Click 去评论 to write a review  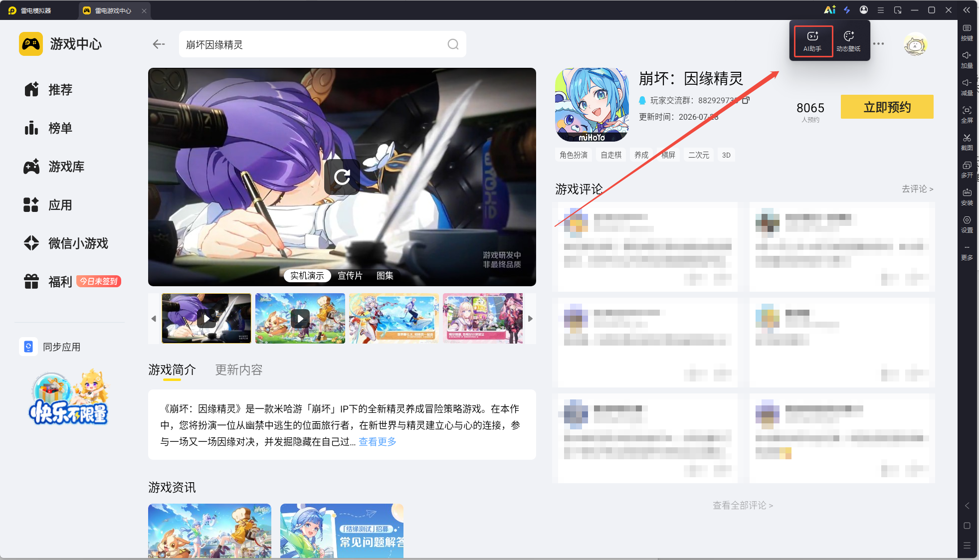click(917, 189)
